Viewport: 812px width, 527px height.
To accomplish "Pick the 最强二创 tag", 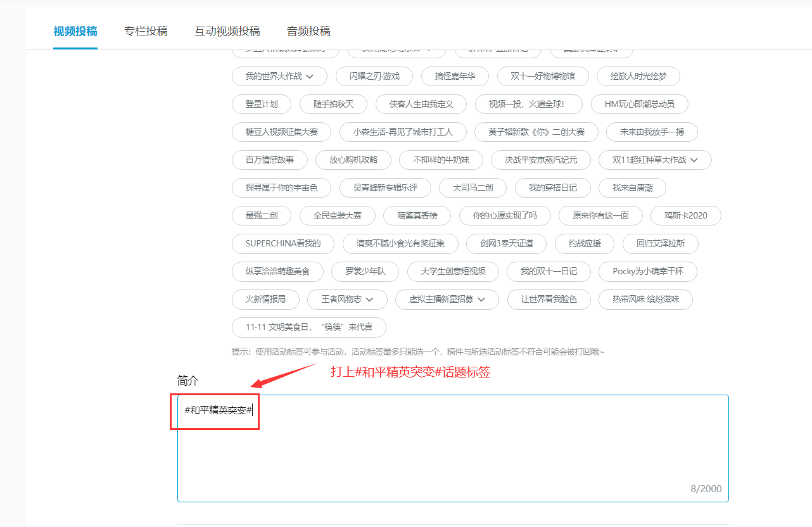I will click(x=262, y=215).
